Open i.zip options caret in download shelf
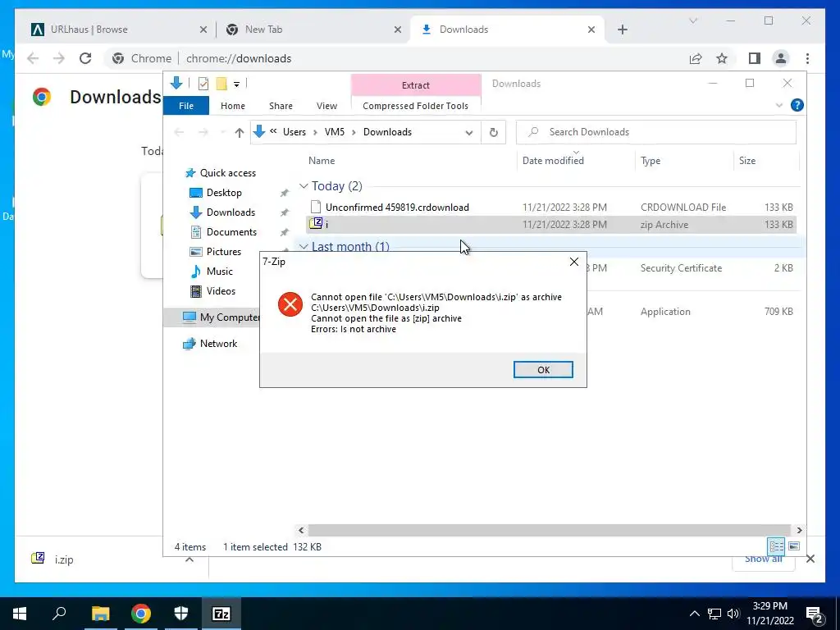This screenshot has height=630, width=840. (189, 559)
